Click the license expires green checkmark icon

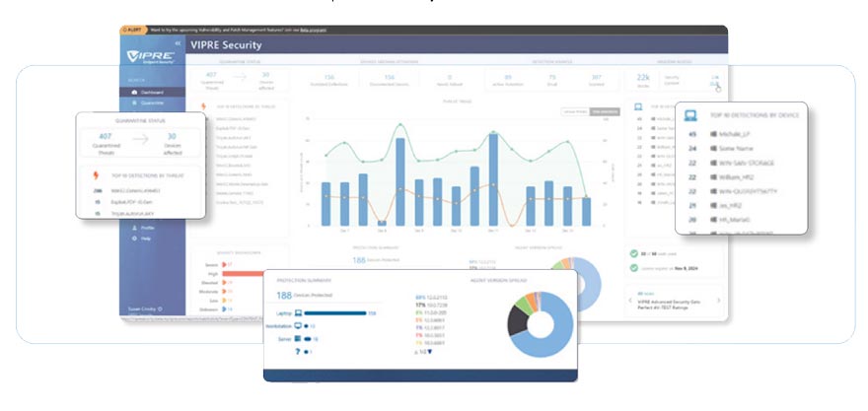pos(633,268)
